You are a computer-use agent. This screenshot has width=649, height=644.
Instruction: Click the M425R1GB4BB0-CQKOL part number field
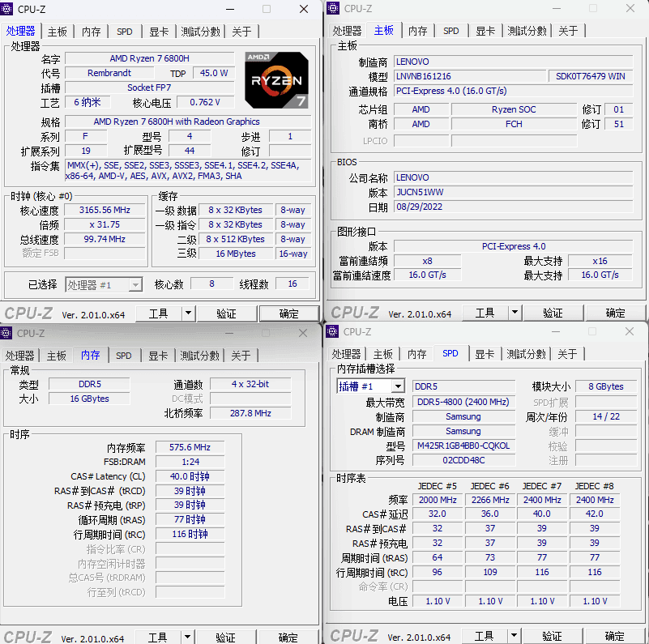pos(463,446)
